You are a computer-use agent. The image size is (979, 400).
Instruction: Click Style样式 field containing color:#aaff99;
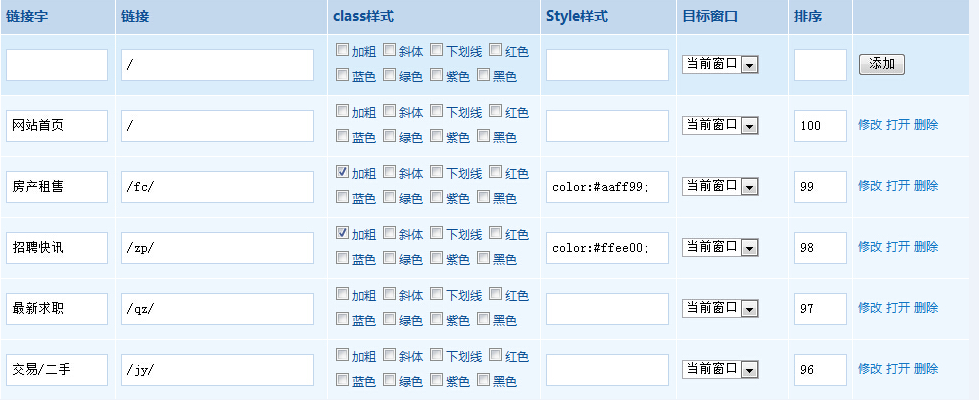point(607,187)
